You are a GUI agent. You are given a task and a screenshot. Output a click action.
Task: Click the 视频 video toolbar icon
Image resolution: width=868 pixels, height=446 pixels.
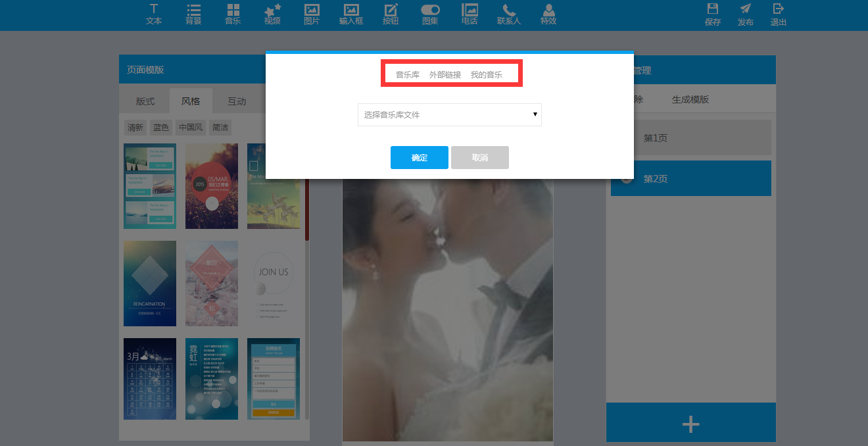coord(272,14)
